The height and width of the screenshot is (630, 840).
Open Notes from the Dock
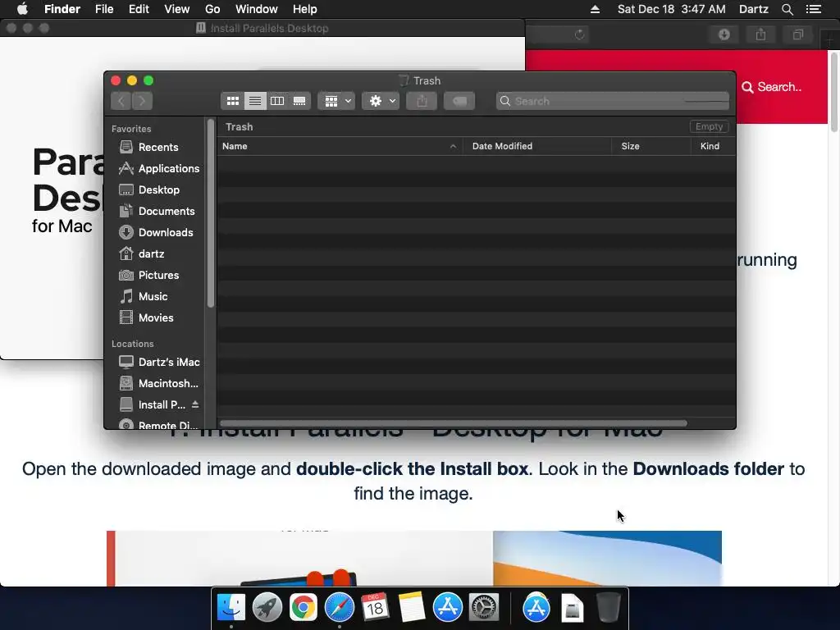[411, 608]
